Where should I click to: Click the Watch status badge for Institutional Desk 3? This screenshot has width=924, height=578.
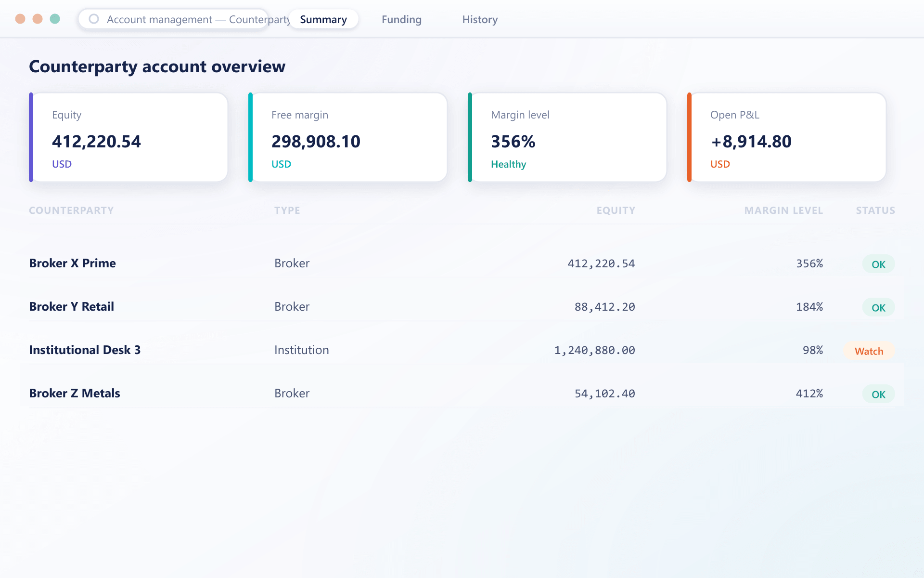pos(869,351)
